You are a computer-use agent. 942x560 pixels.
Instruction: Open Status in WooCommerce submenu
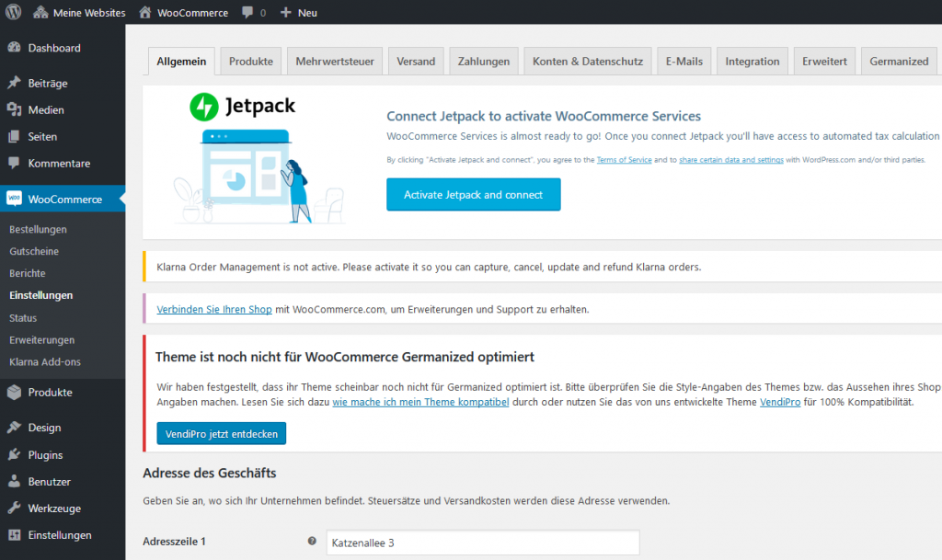pos(23,317)
